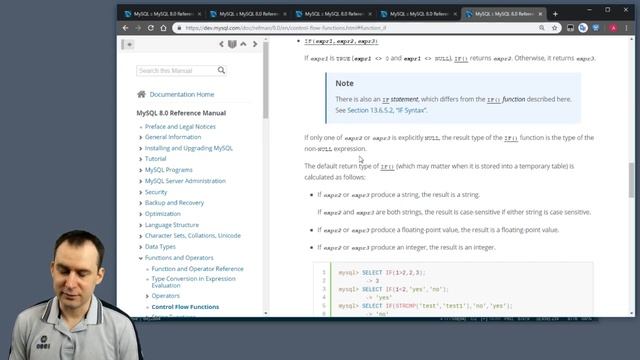Open the Documentation Home link
Screen dimensions: 640x360
182,94
